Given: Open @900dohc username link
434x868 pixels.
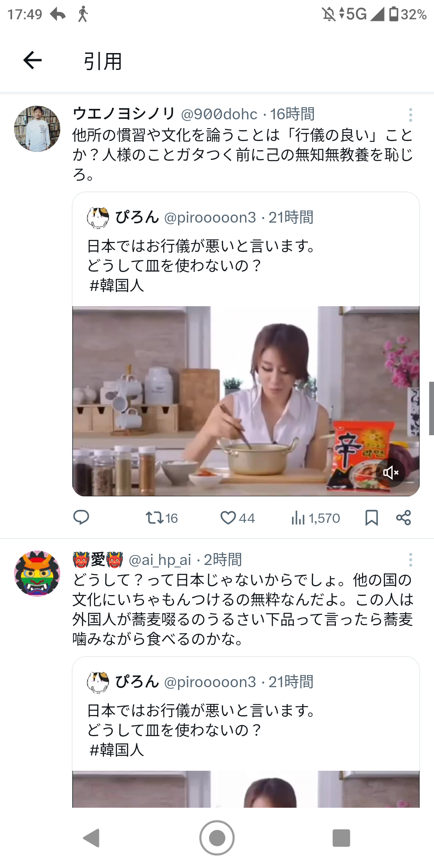Looking at the screenshot, I should pyautogui.click(x=219, y=115).
